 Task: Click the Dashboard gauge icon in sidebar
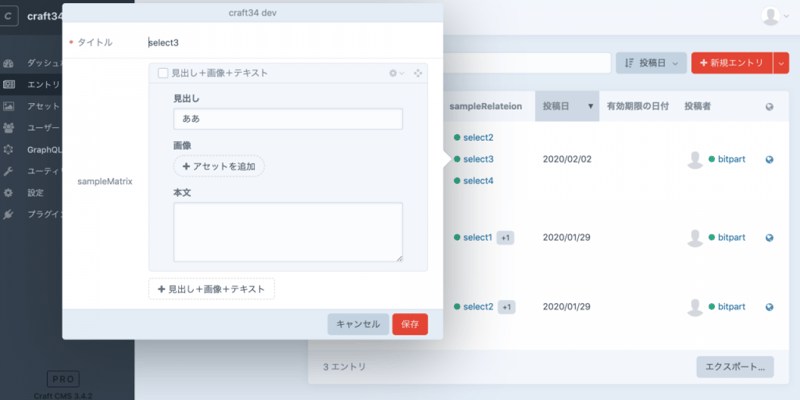(9, 62)
